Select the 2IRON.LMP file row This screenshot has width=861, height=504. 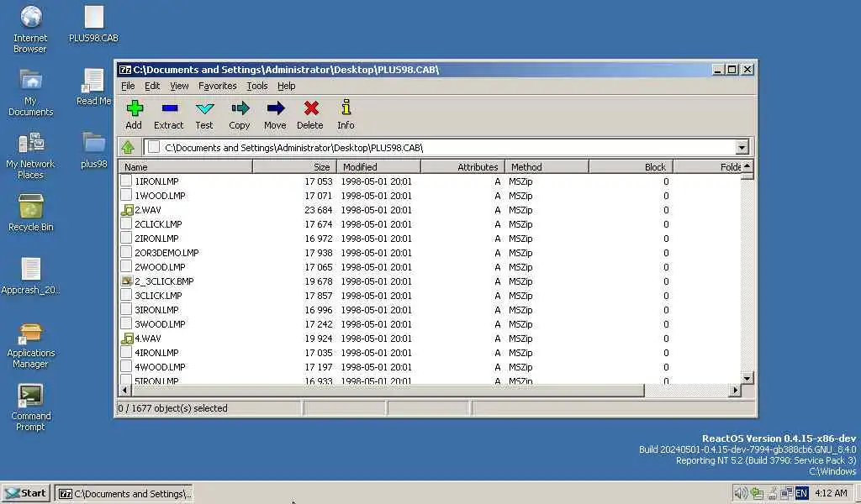(430, 239)
